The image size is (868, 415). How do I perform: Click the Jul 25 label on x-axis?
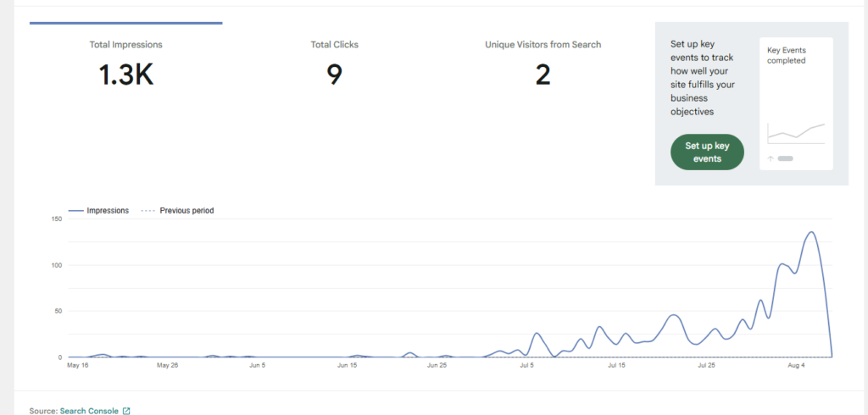(706, 366)
